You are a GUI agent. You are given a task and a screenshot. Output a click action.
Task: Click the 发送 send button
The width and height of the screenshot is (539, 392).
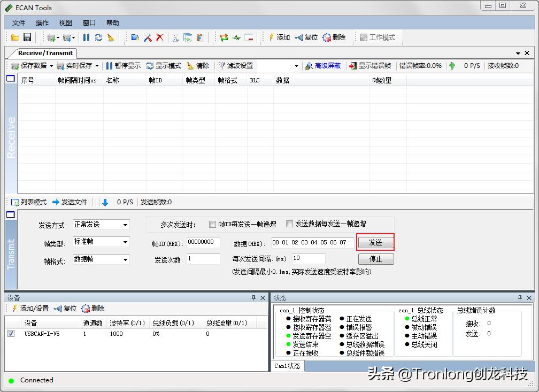[375, 242]
